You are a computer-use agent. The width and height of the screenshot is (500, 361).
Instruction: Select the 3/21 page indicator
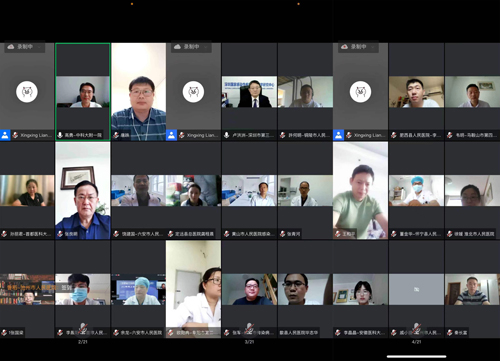(x=249, y=342)
